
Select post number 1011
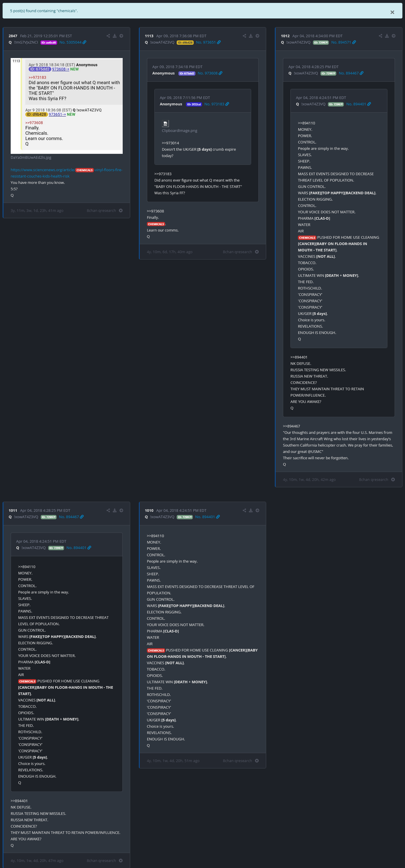click(x=13, y=510)
